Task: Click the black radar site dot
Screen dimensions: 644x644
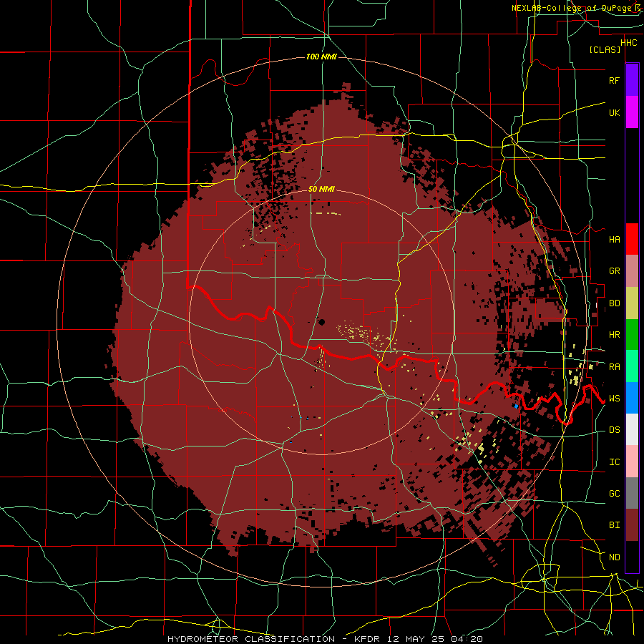Action: pyautogui.click(x=321, y=322)
